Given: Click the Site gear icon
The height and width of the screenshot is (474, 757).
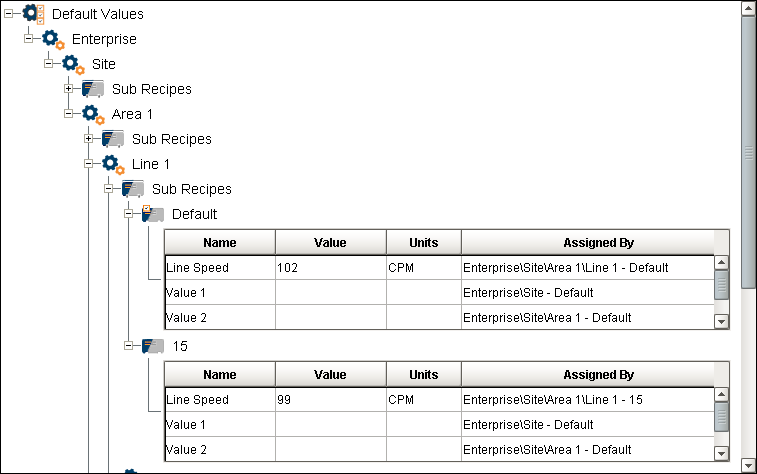Looking at the screenshot, I should point(73,64).
